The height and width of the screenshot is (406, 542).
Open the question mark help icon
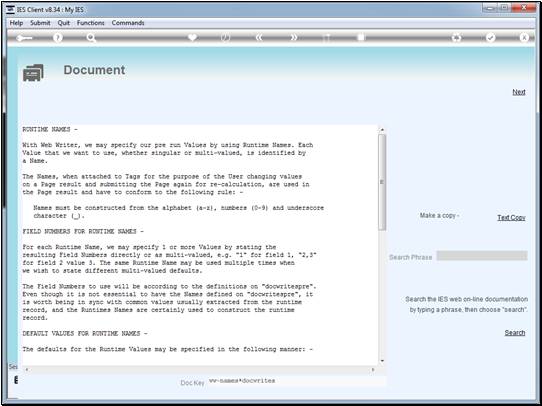point(58,38)
